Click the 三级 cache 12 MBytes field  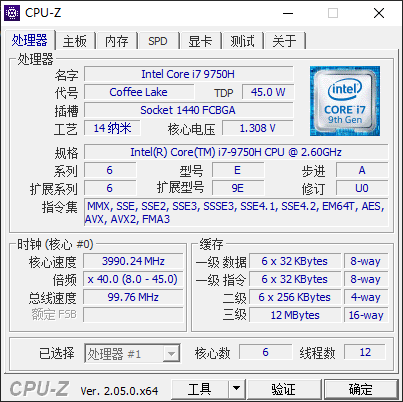pos(295,315)
